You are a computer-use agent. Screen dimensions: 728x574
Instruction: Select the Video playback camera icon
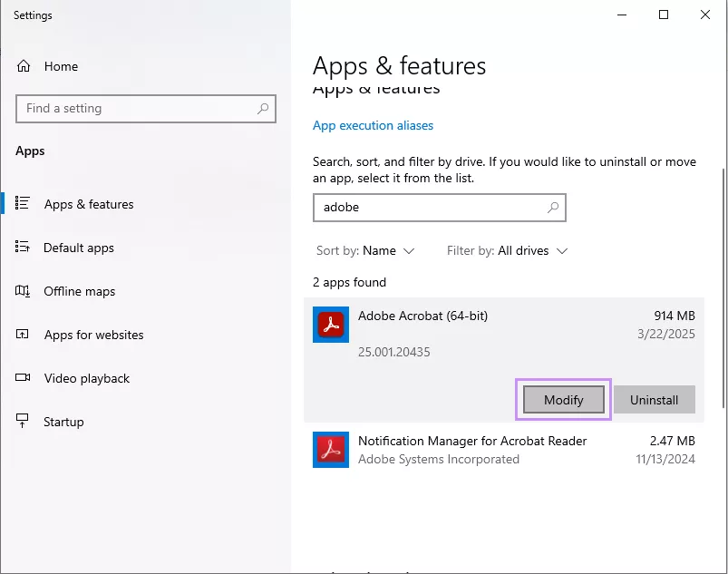coord(24,378)
